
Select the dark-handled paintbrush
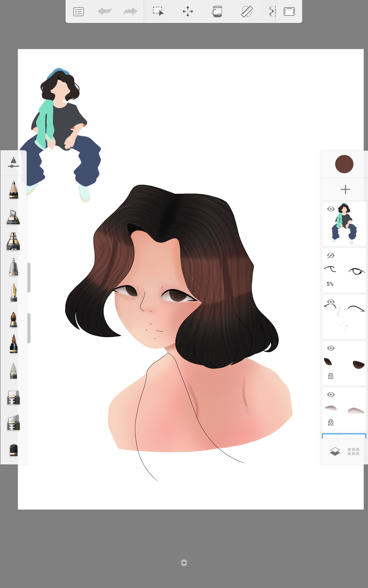(14, 343)
